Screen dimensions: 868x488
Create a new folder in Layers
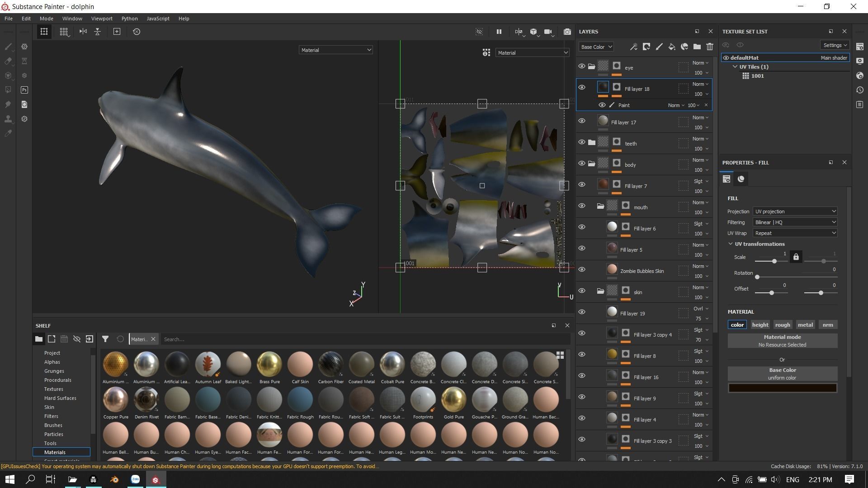(697, 47)
